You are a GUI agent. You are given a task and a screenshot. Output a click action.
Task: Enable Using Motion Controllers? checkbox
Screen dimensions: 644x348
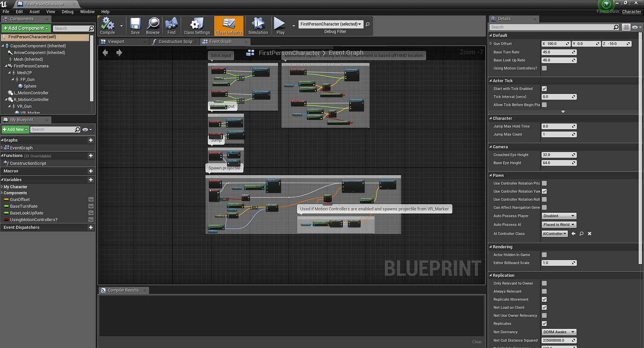[544, 68]
